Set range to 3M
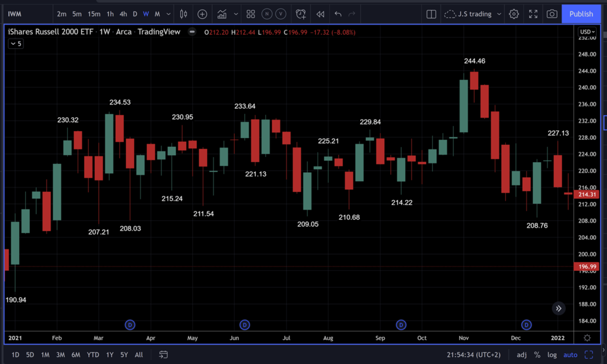607x364 pixels. 60,355
